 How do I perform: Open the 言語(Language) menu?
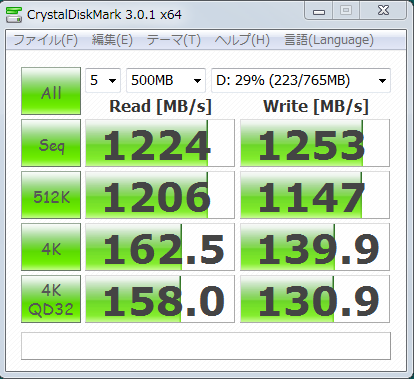click(x=329, y=40)
